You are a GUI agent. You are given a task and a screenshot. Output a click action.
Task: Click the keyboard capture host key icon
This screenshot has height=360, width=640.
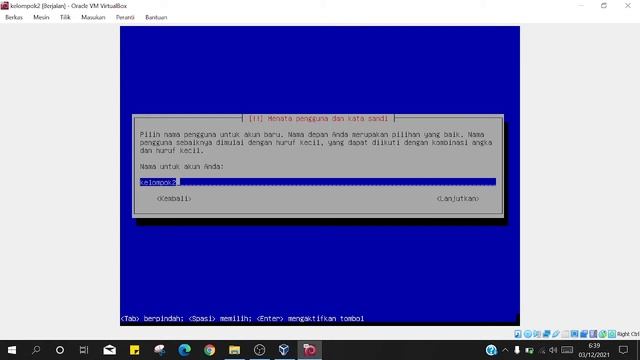pyautogui.click(x=612, y=334)
